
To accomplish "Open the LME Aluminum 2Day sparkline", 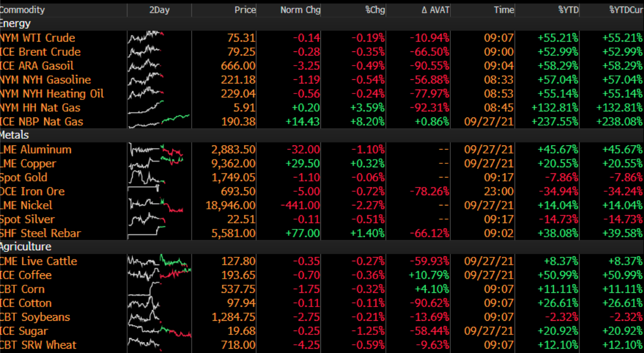I will pos(156,150).
